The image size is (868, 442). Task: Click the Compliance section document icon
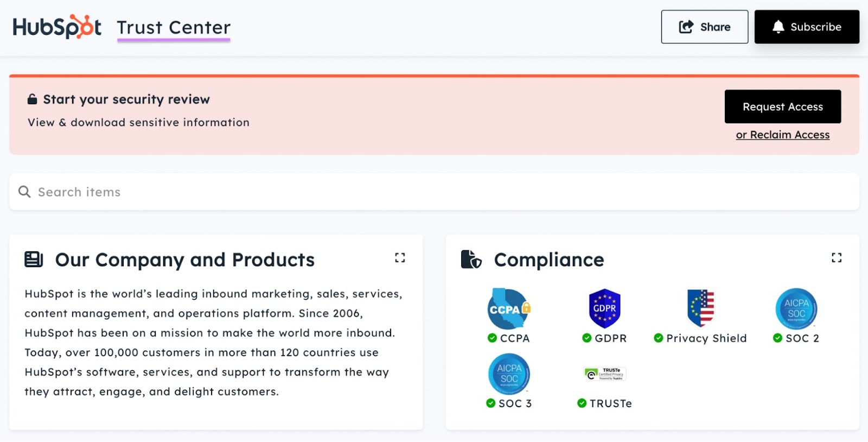[471, 260]
